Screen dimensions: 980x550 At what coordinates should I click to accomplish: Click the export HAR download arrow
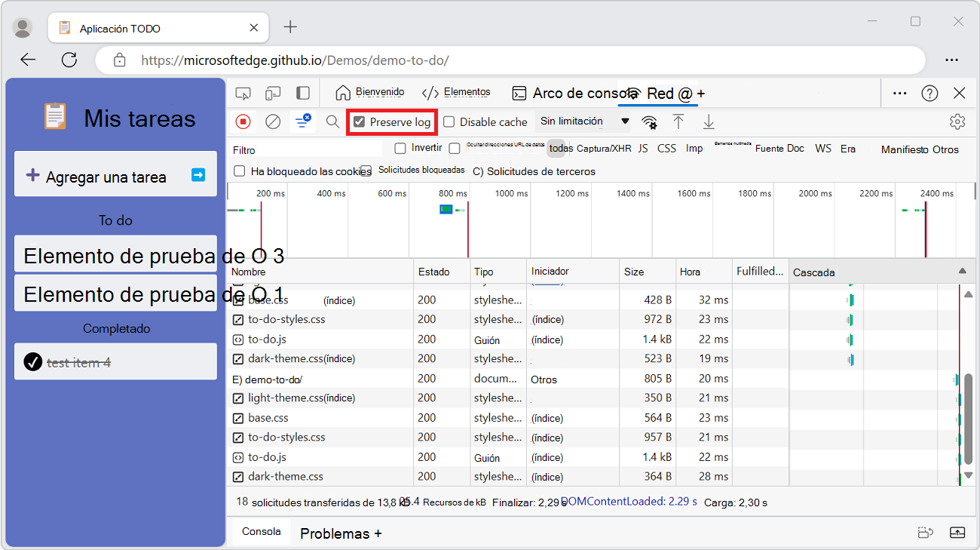(x=709, y=121)
